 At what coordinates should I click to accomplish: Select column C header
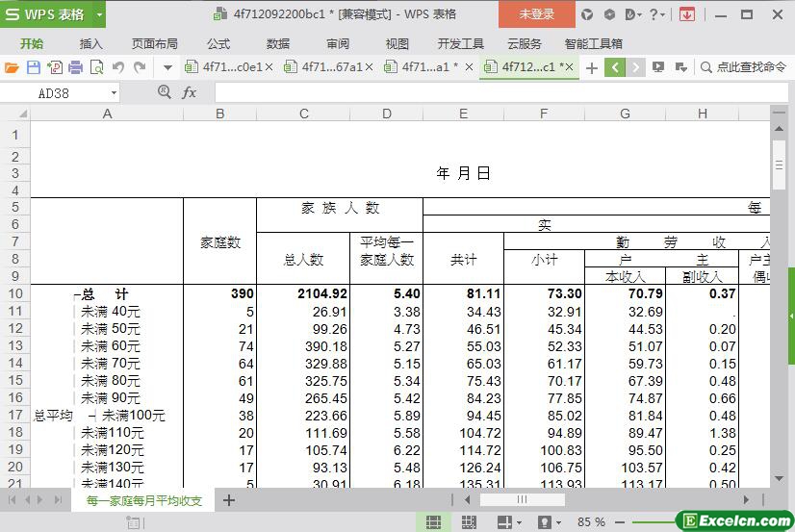[303, 114]
